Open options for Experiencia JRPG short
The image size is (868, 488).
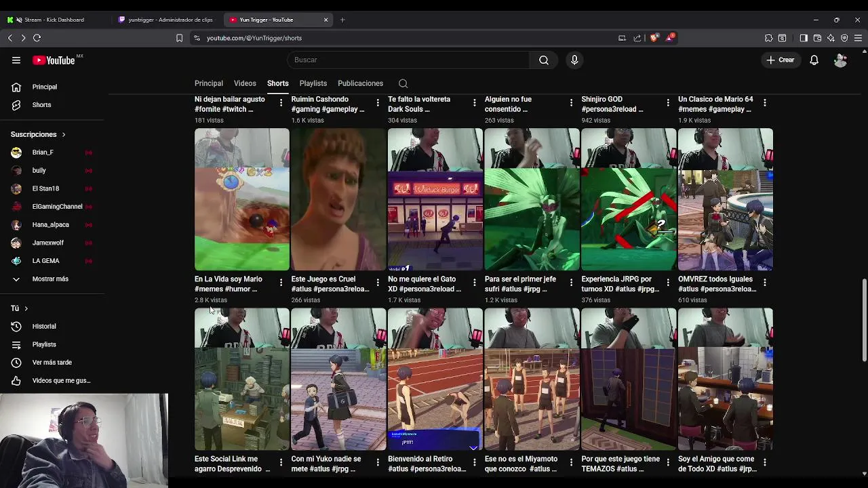[668, 282]
